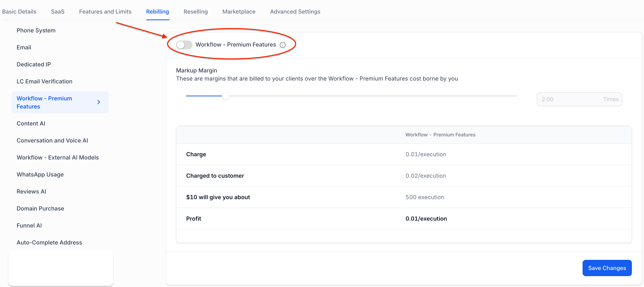
Task: Open the Reselling tab
Action: click(196, 12)
